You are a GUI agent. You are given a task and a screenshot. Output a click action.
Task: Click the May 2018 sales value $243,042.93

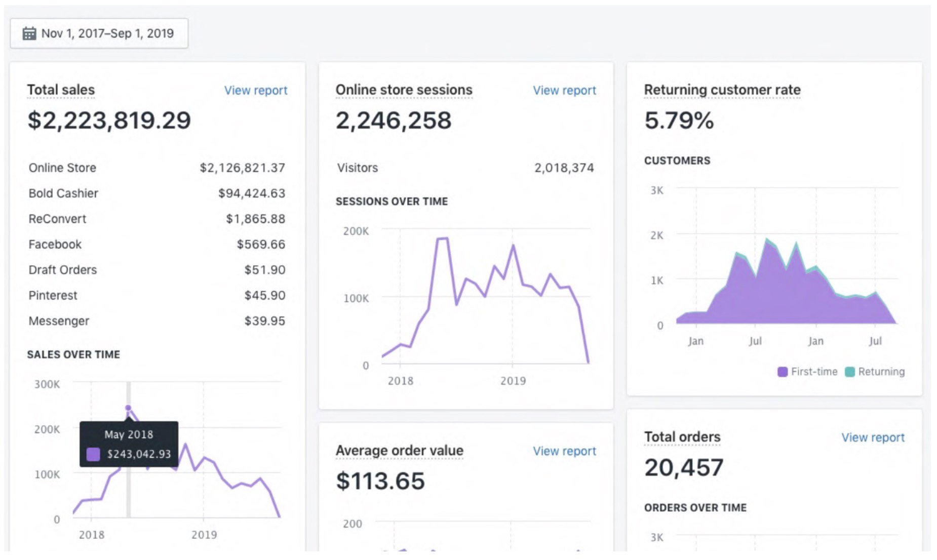139,455
